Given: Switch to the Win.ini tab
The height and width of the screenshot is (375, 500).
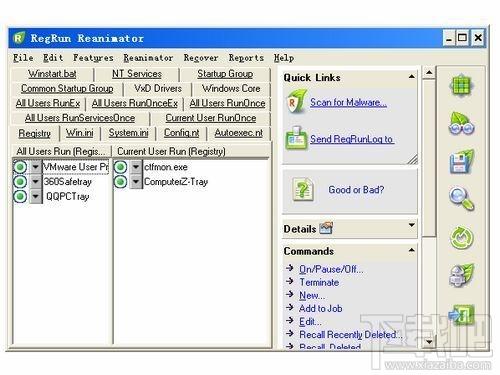Looking at the screenshot, I should coord(79,133).
